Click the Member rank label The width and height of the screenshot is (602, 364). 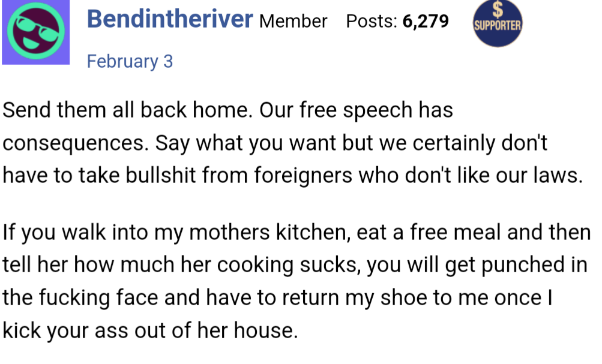point(293,22)
